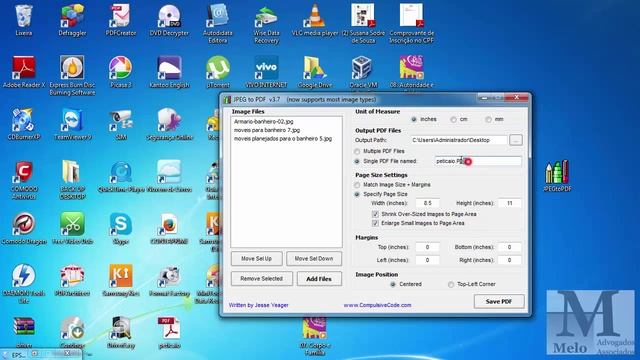The image size is (640, 360).
Task: Click the Add Files button
Action: [x=319, y=279]
